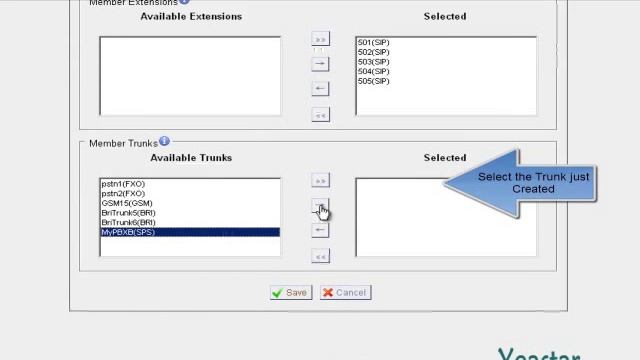Add all trunks with the double-right arrow button
Viewport: 640px width, 360px height.
coord(320,180)
